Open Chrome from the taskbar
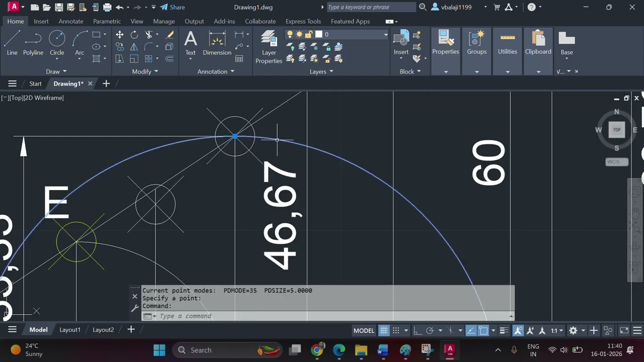Viewport: 644px width, 362px height. (x=317, y=350)
